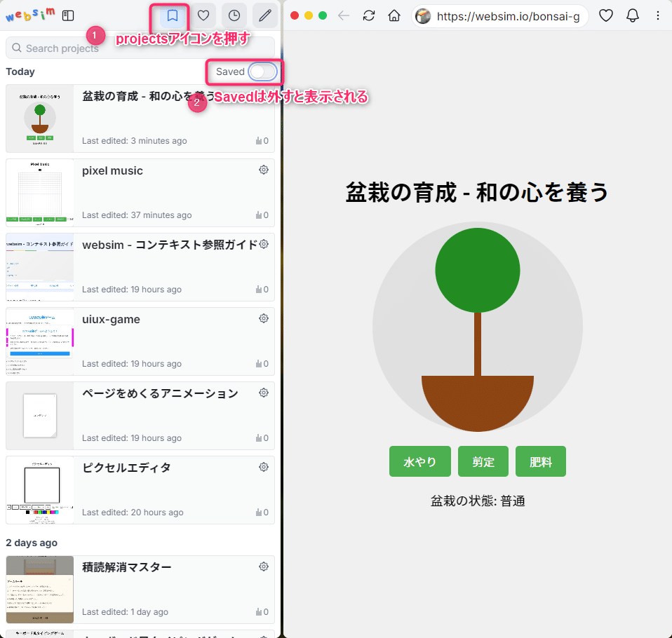The image size is (672, 638).
Task: Like the page with browser heart icon
Action: coord(605,16)
